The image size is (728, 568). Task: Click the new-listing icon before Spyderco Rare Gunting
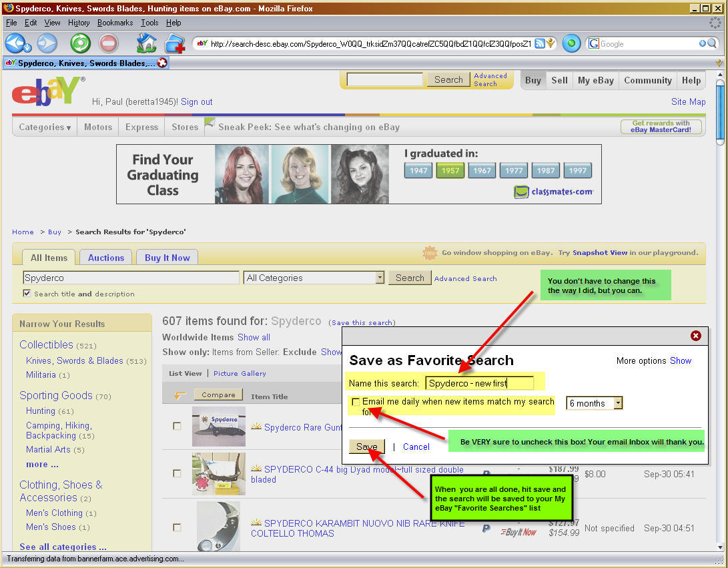point(256,427)
